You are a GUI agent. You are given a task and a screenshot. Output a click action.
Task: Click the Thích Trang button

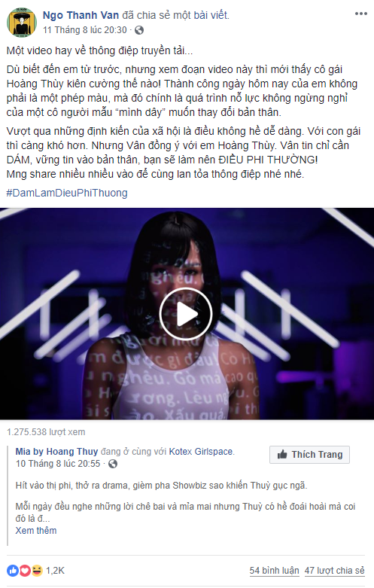(x=309, y=455)
